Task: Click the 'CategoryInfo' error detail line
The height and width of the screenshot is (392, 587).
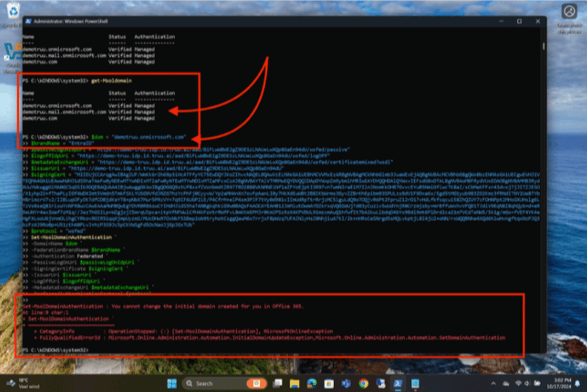Action: pyautogui.click(x=183, y=331)
